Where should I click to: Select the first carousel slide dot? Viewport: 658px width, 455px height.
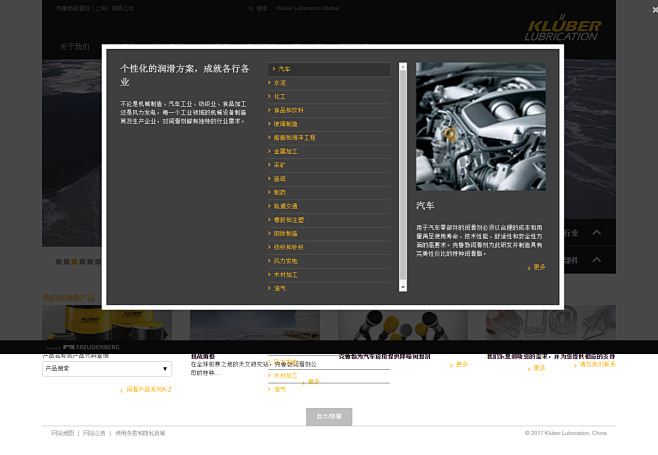coord(59,262)
